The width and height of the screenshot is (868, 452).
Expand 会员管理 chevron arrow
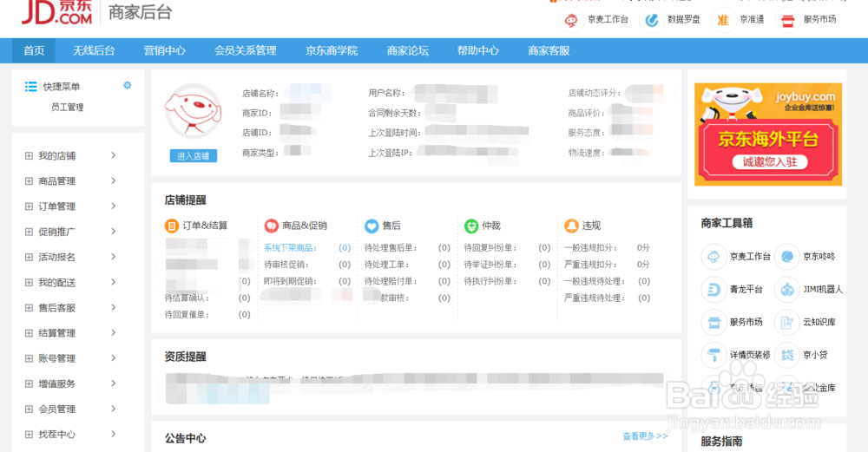click(x=113, y=409)
